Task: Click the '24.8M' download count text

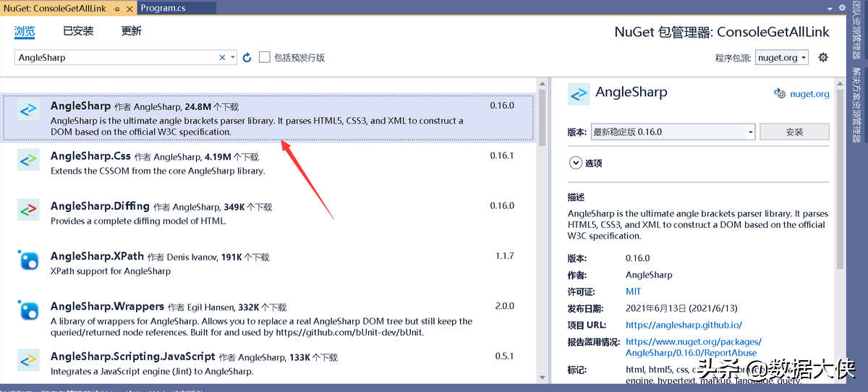Action: click(x=197, y=106)
